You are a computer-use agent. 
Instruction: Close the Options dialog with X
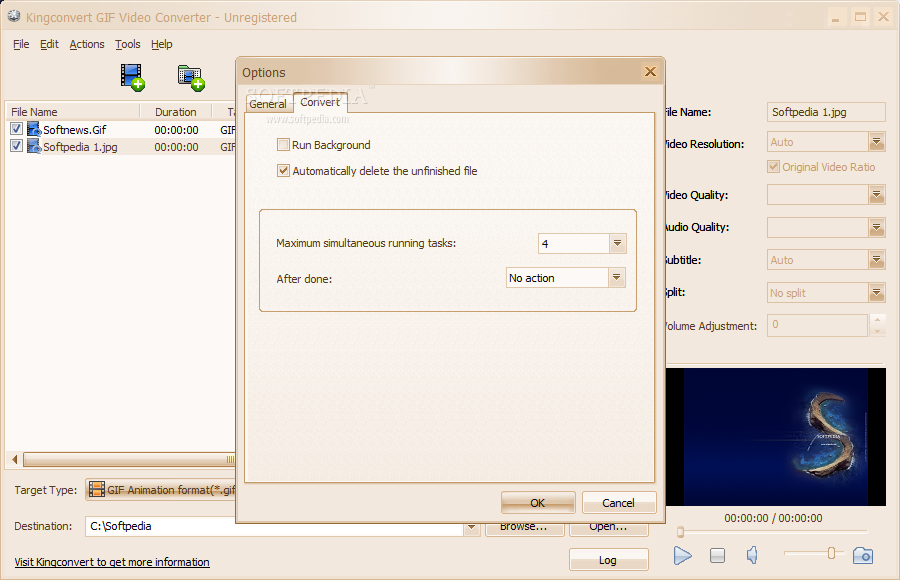tap(650, 72)
